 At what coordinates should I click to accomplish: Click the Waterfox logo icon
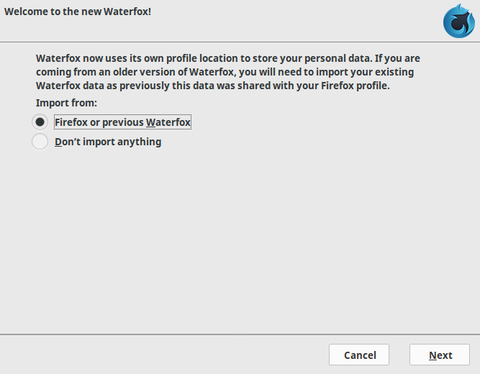(x=459, y=21)
